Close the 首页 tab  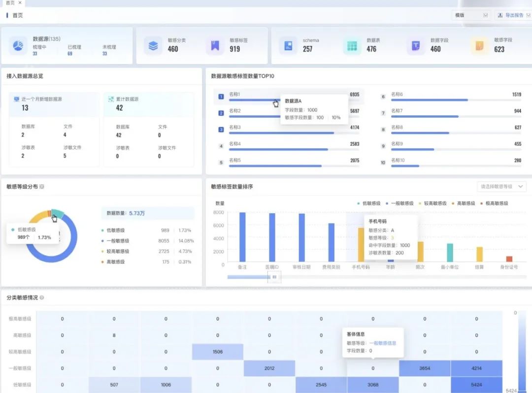[x=20, y=2]
